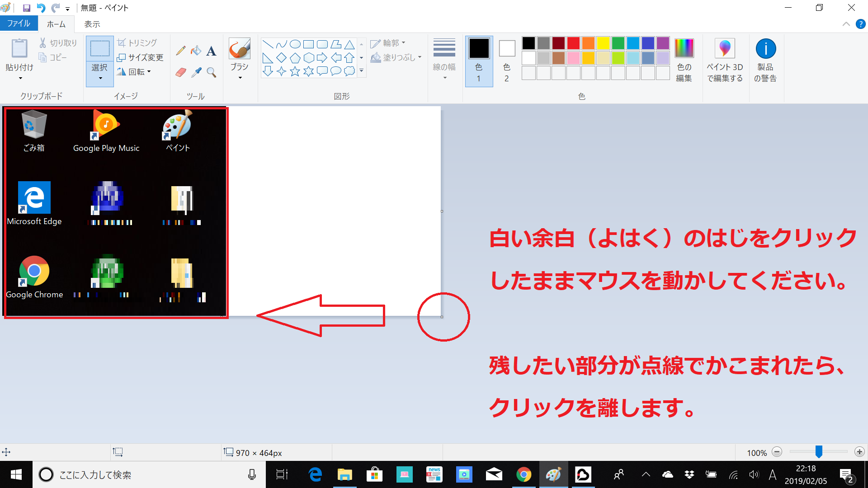Click the Cut (切り取り) button

click(x=58, y=43)
